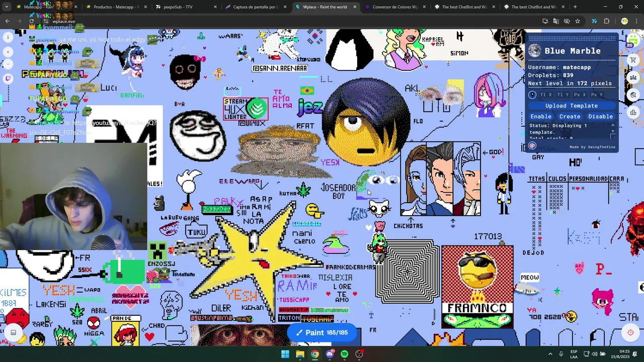Open the Chrome three-dot menu
The image size is (644, 362).
(x=636, y=21)
